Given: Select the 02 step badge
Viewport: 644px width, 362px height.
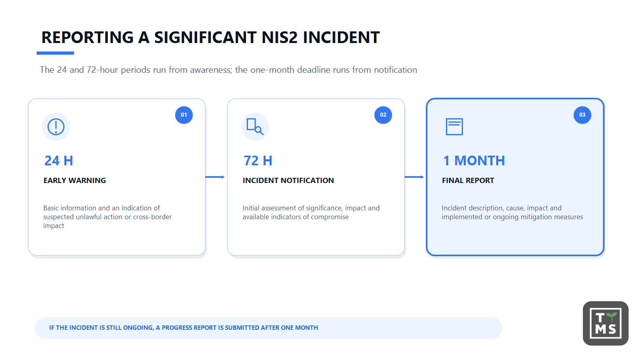Looking at the screenshot, I should click(x=383, y=115).
